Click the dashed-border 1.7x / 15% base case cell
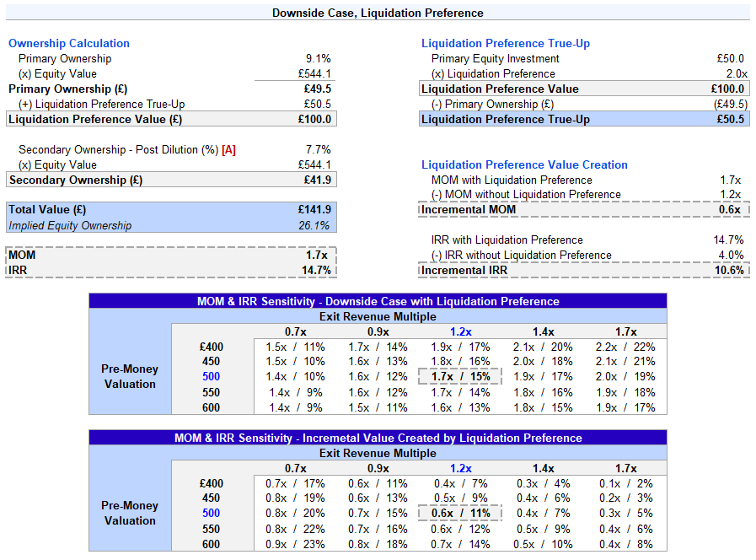This screenshot has width=756, height=560. [x=460, y=377]
